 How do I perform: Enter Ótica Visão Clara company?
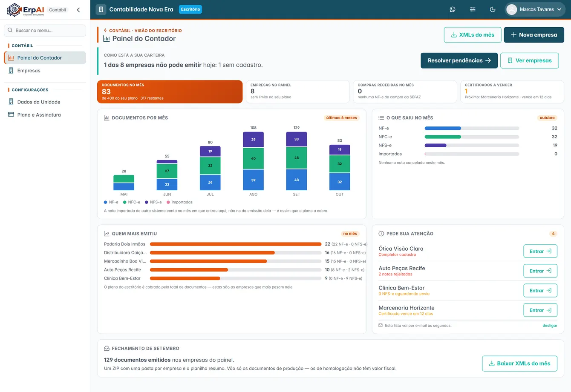pyautogui.click(x=540, y=251)
